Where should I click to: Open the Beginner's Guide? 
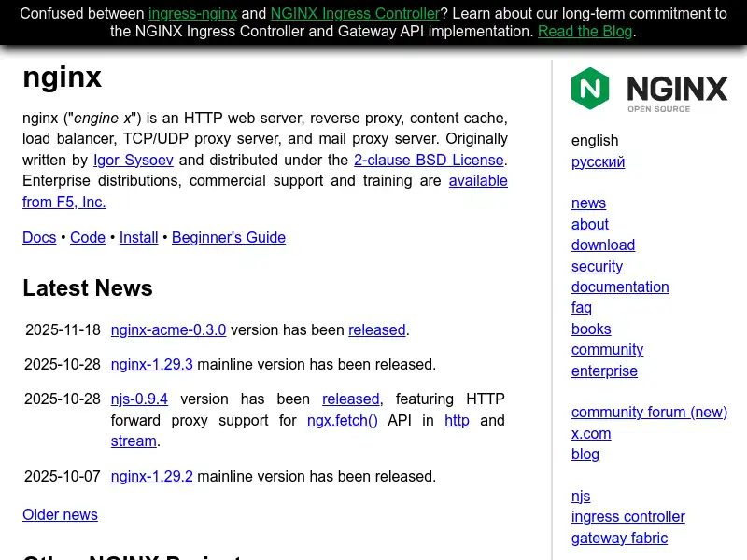(229, 237)
